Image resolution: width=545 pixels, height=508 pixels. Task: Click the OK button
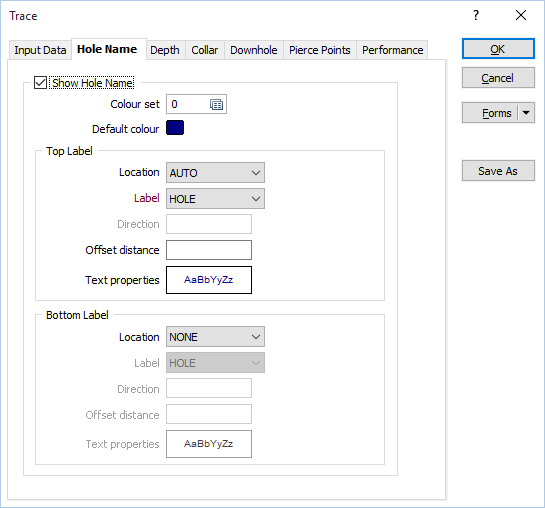pos(498,49)
